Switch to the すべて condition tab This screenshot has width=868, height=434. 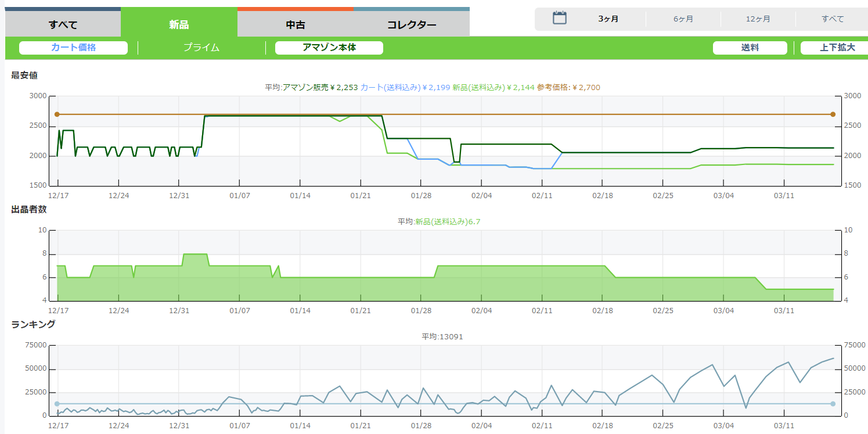[63, 24]
